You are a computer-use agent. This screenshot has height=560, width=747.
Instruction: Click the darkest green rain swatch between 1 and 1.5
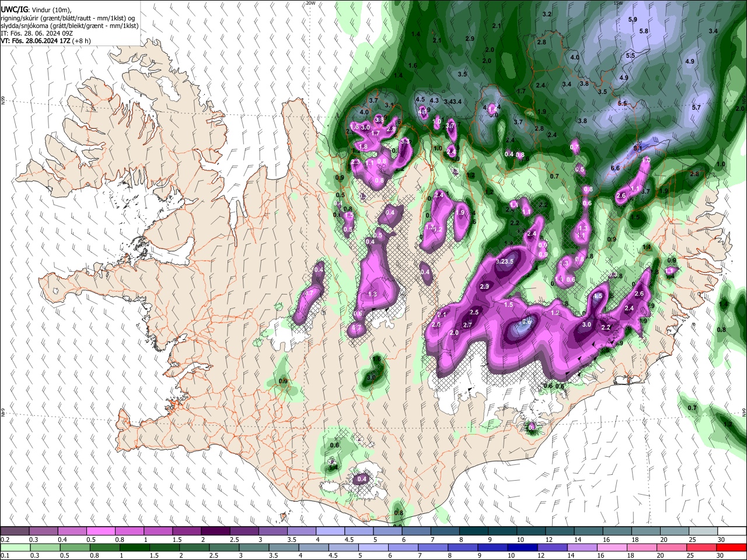(135, 547)
